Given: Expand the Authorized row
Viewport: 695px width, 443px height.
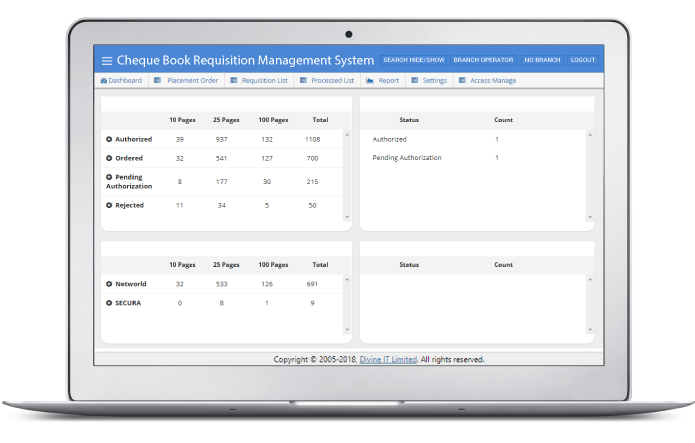Looking at the screenshot, I should (x=109, y=139).
